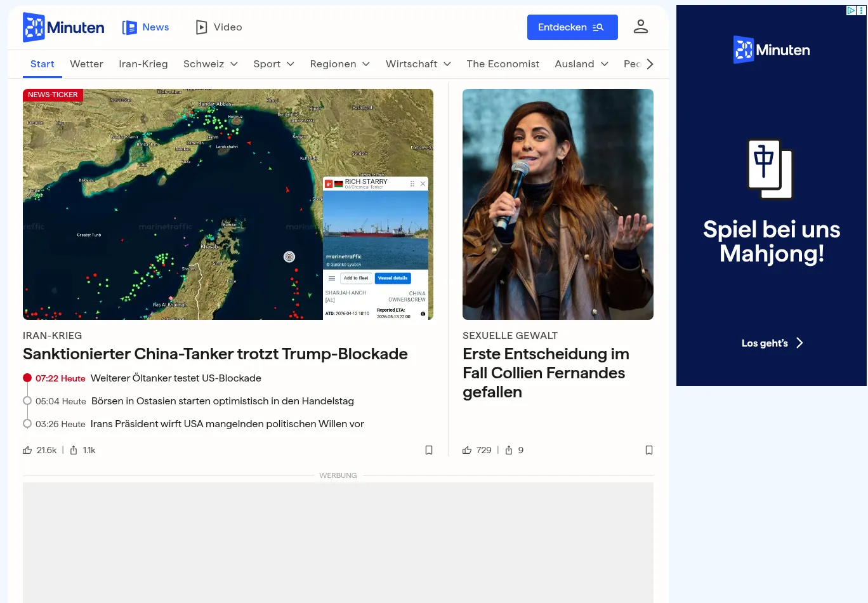The width and height of the screenshot is (868, 603).
Task: Share the China-Tanker article
Action: click(74, 450)
